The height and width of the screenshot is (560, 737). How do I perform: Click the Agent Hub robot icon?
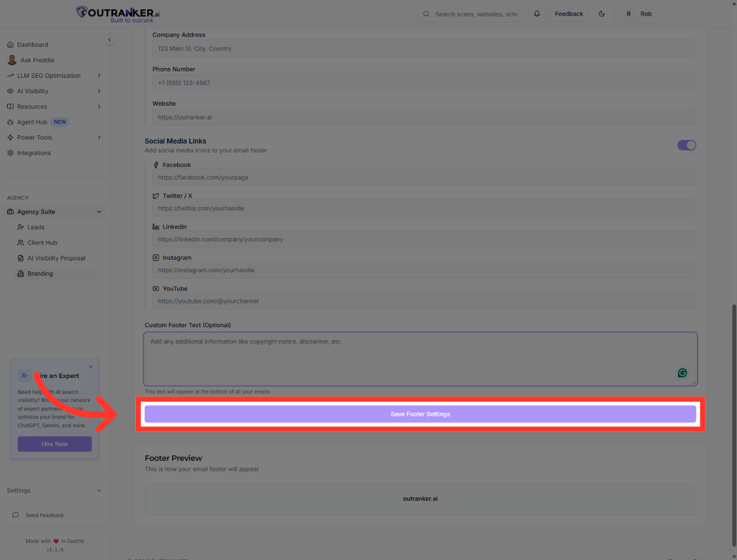pos(10,122)
